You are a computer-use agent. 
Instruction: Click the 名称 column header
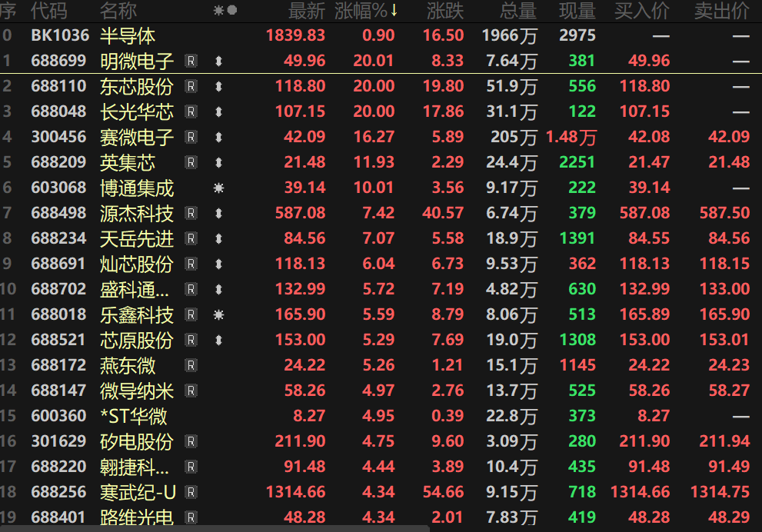[118, 11]
